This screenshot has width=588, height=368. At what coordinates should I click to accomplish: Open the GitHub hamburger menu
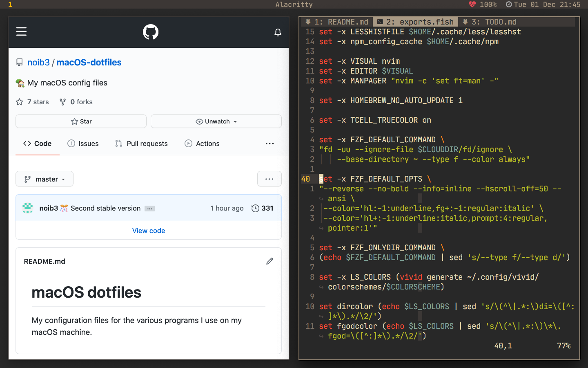tap(21, 31)
